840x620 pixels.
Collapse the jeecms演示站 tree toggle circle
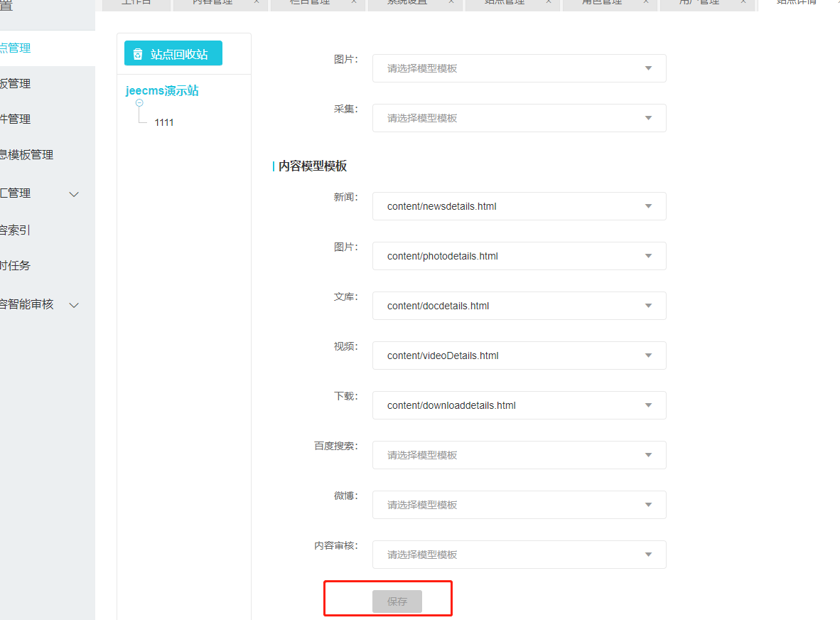click(139, 103)
